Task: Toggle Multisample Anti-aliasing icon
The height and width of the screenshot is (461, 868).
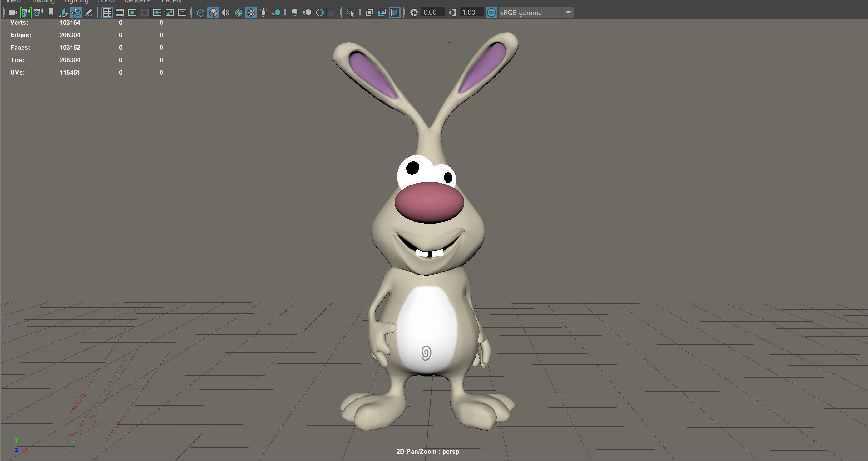Action: [x=319, y=13]
